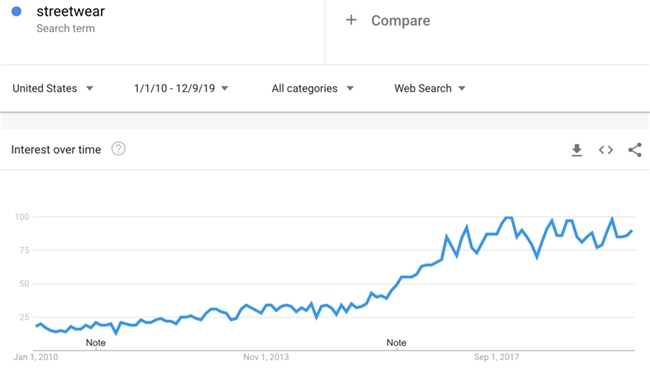Open the embed code icon

click(606, 150)
